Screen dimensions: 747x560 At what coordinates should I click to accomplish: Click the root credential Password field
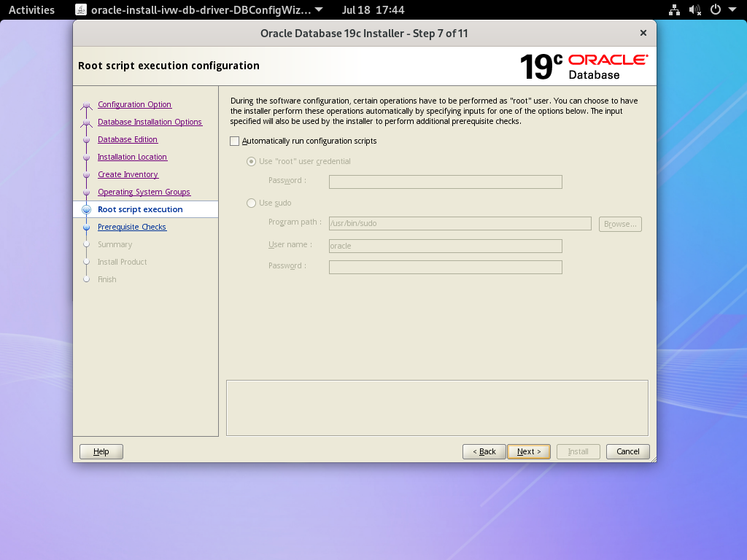[446, 182]
